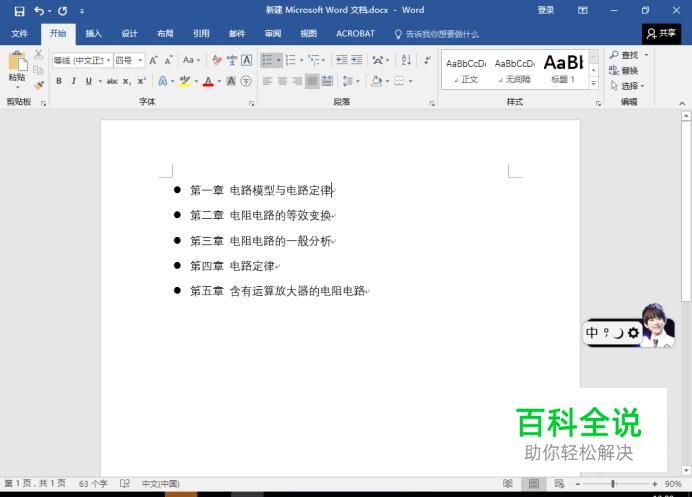
Task: Switch to the 引用 tab
Action: pos(201,34)
